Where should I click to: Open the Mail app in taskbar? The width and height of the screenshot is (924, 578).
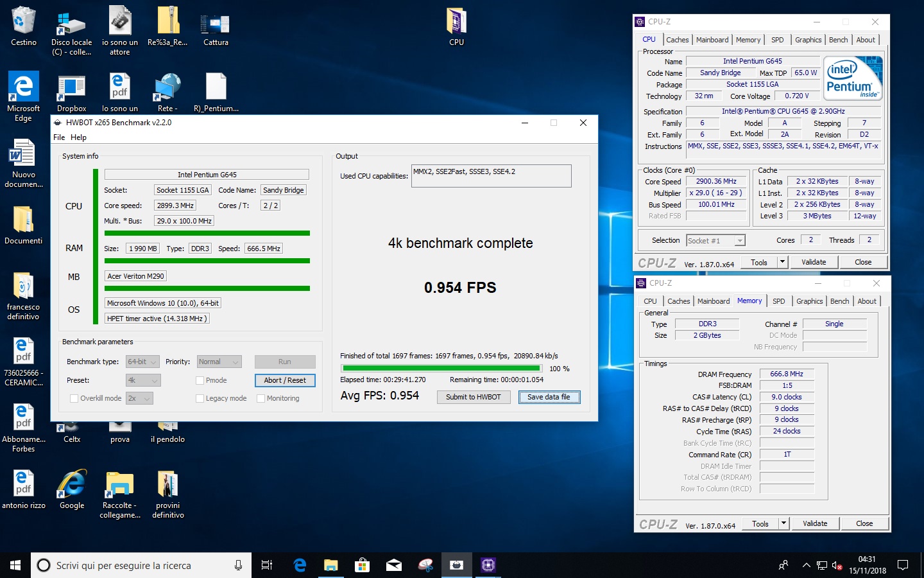coord(393,565)
